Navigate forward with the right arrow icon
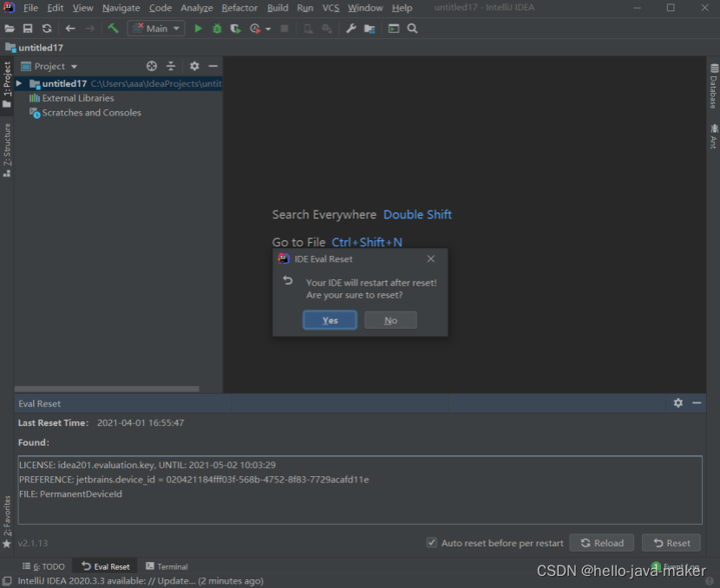This screenshot has width=720, height=588. [89, 29]
